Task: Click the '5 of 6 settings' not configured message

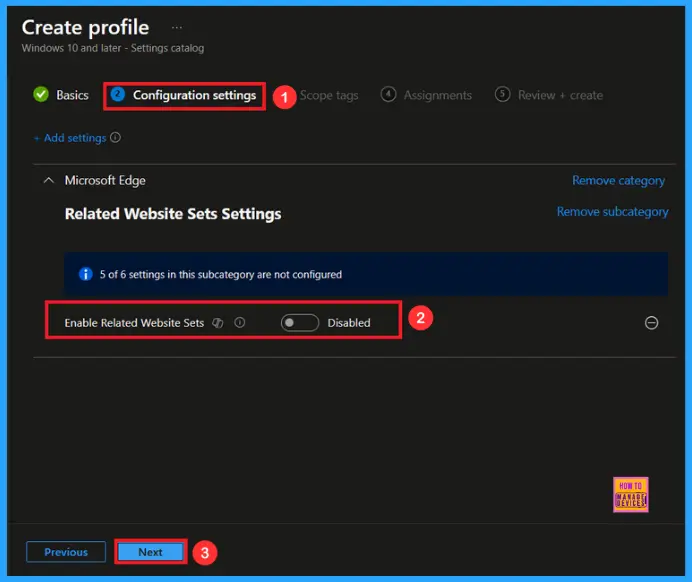Action: coord(221,274)
